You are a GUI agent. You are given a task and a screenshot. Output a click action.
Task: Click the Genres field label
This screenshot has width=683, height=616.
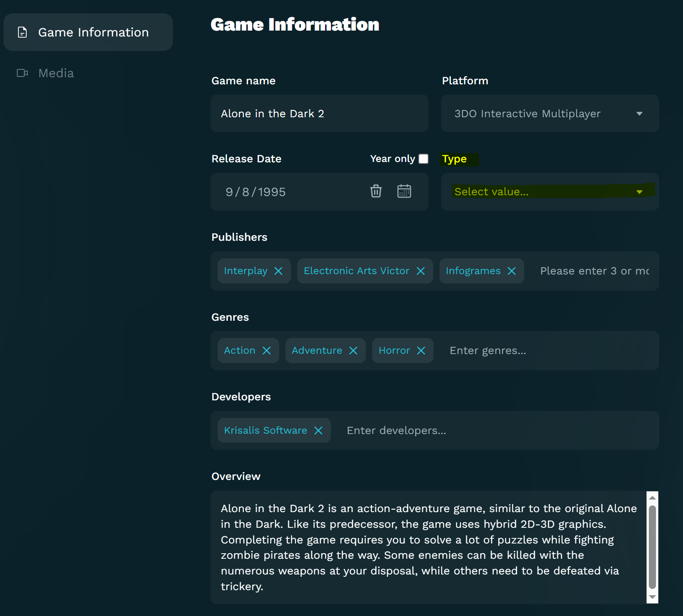coord(230,317)
